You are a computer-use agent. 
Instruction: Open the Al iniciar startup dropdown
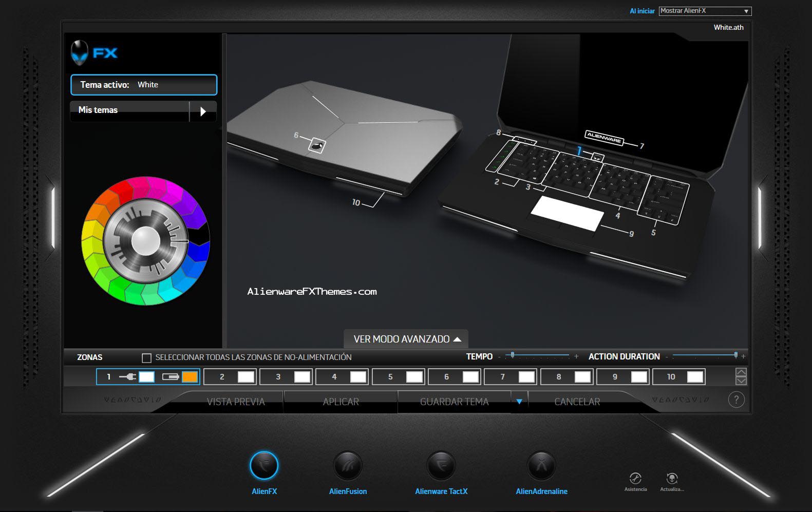pos(705,11)
